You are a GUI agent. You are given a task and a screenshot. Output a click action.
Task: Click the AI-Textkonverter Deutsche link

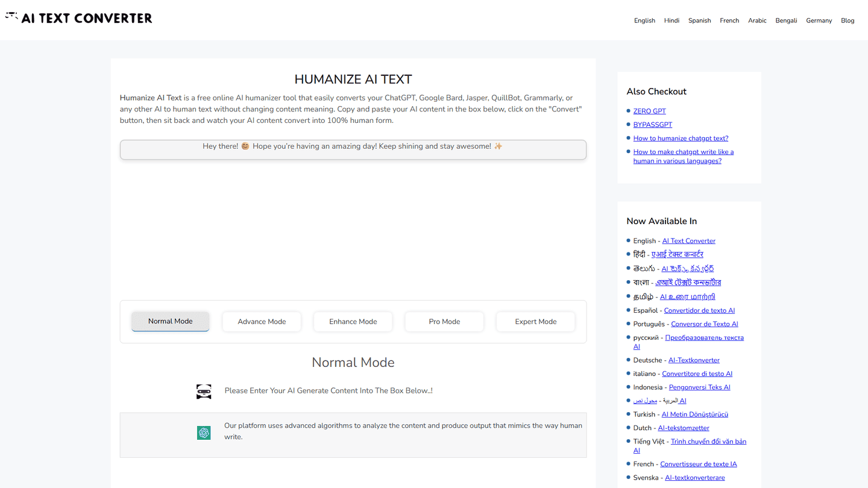[694, 360]
